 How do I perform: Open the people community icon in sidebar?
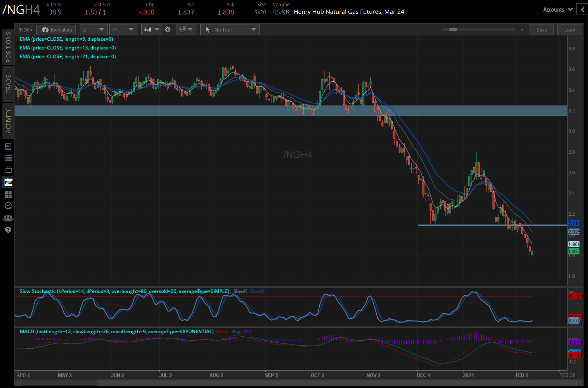click(x=8, y=218)
